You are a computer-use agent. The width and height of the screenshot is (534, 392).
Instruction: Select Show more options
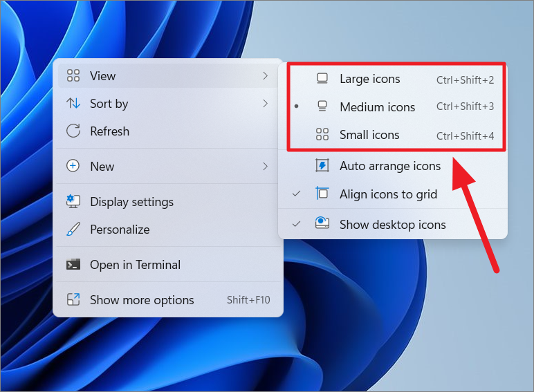coord(168,300)
